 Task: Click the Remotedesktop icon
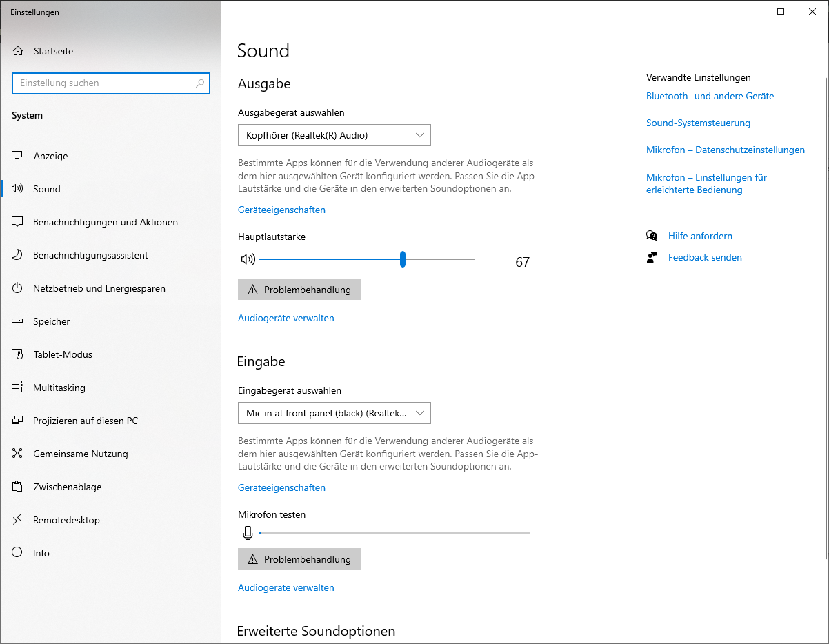[x=18, y=520]
